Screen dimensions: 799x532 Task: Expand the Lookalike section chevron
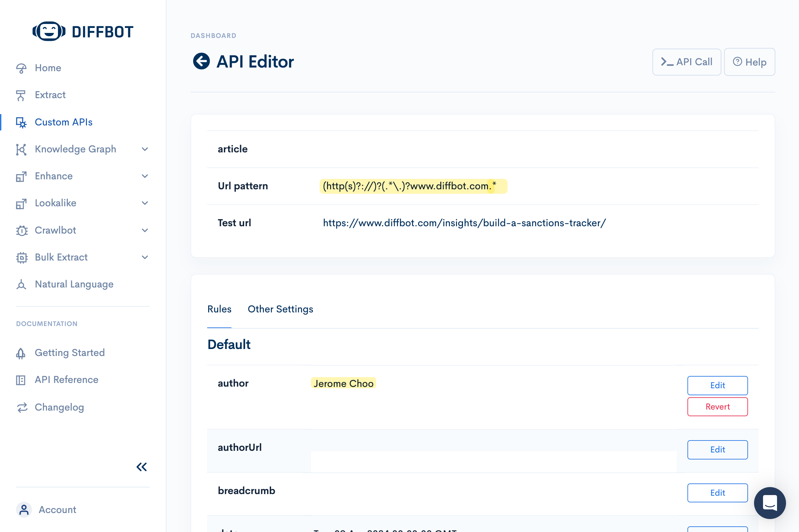(x=145, y=203)
